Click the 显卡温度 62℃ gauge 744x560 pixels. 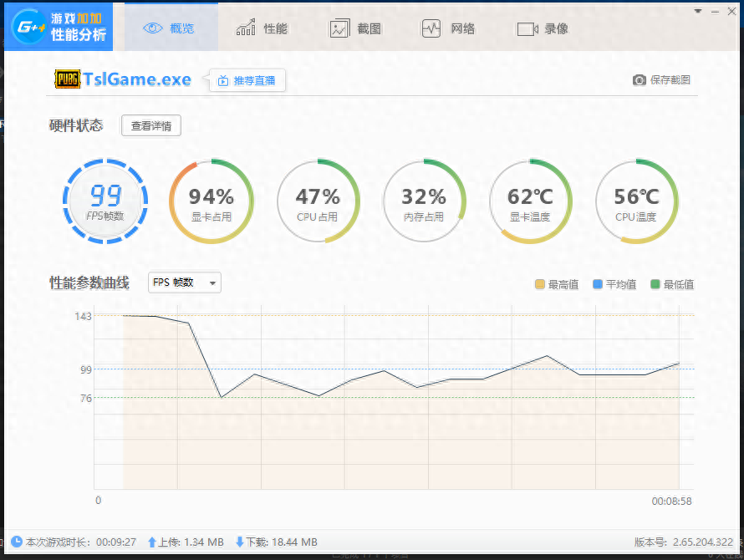[530, 201]
